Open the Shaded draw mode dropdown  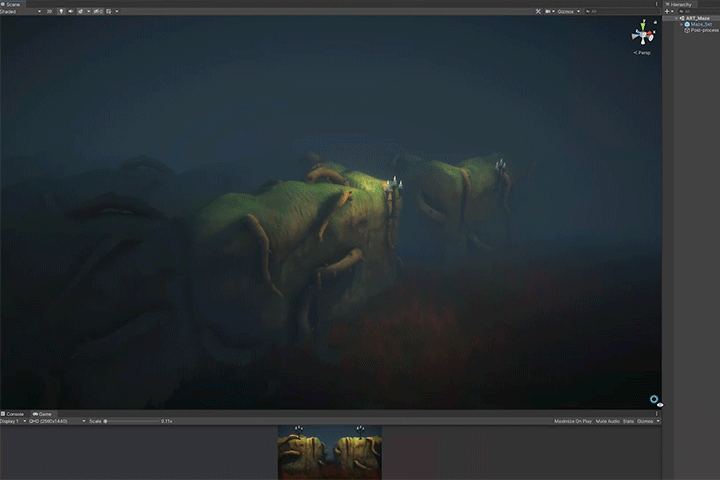(20, 11)
